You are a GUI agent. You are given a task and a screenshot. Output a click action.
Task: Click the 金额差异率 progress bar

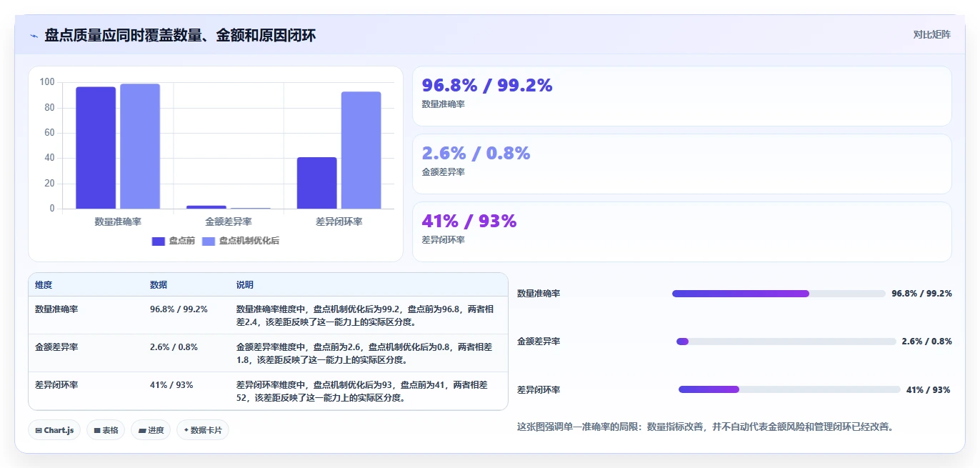point(786,342)
